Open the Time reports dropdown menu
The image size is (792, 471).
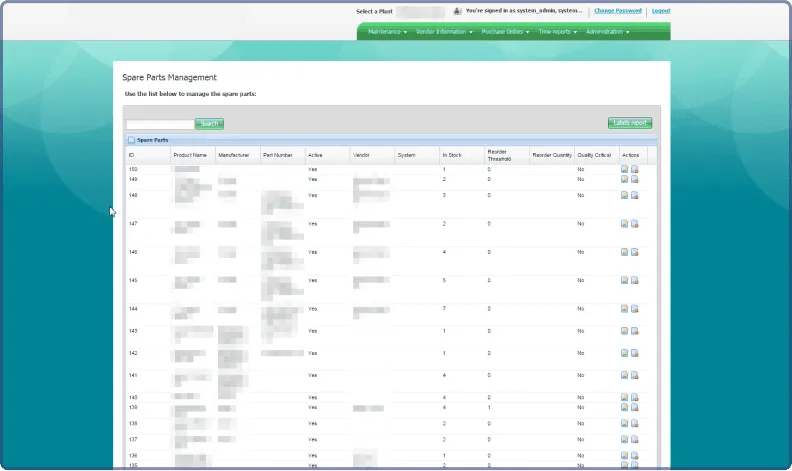(x=557, y=32)
